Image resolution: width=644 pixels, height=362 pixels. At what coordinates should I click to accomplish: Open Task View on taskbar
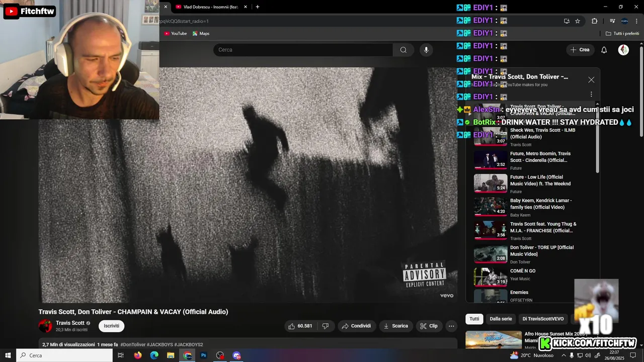(x=121, y=355)
